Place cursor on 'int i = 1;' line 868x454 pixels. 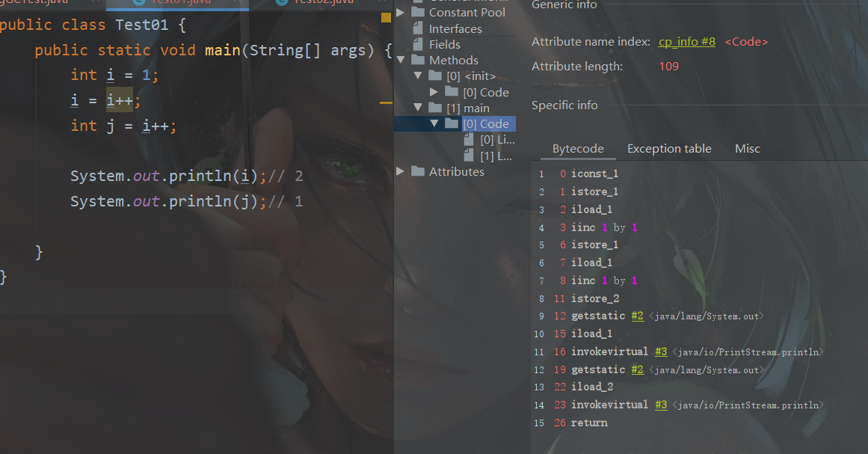tap(114, 76)
